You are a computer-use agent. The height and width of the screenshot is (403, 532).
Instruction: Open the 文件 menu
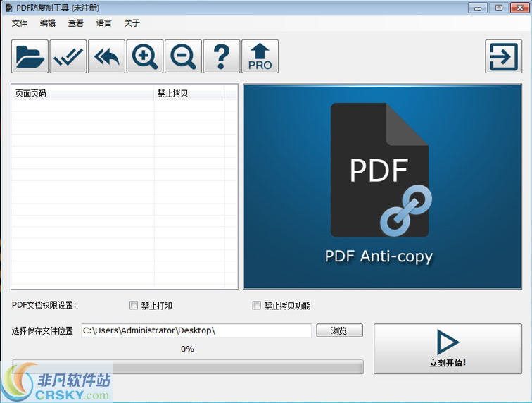19,23
